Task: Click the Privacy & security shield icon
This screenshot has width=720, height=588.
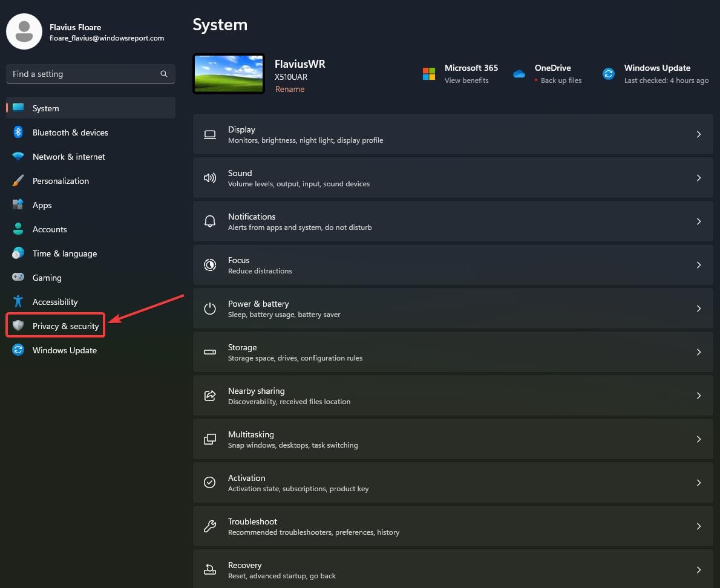Action: [x=18, y=326]
